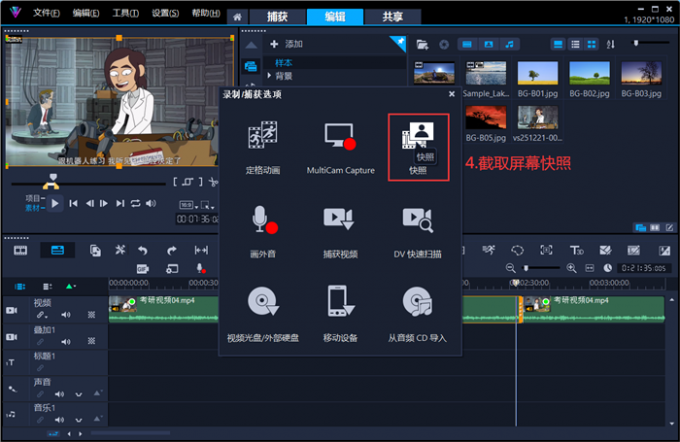Fit project in timeline window
The height and width of the screenshot is (442, 680).
(589, 268)
